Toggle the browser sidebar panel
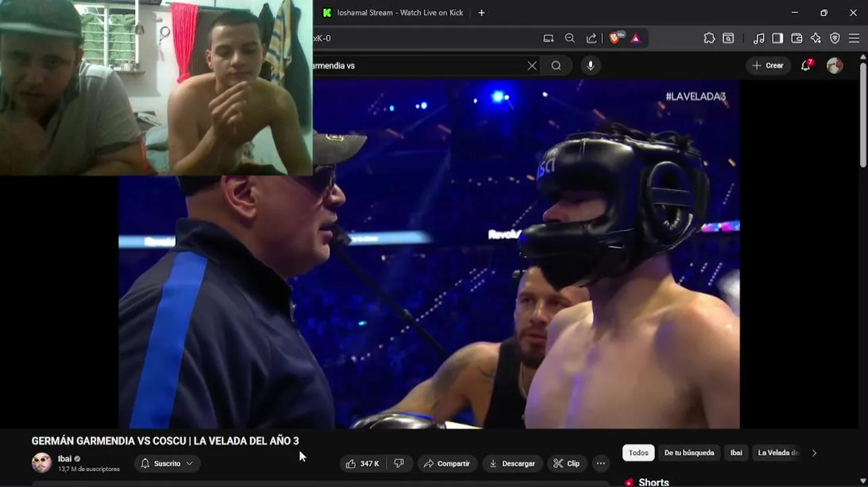 [777, 39]
